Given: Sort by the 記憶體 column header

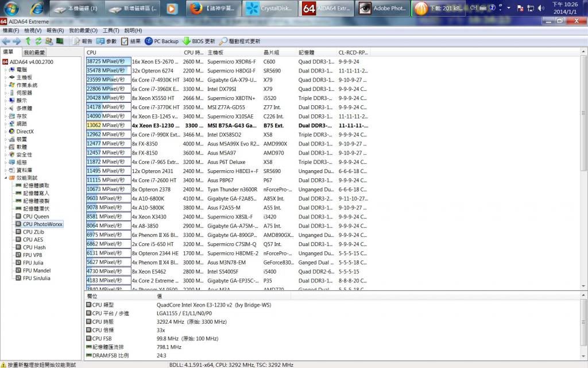Looking at the screenshot, I should tap(317, 52).
